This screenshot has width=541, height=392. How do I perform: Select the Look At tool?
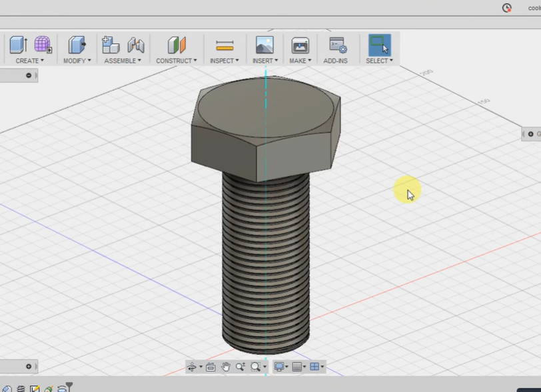pyautogui.click(x=210, y=366)
